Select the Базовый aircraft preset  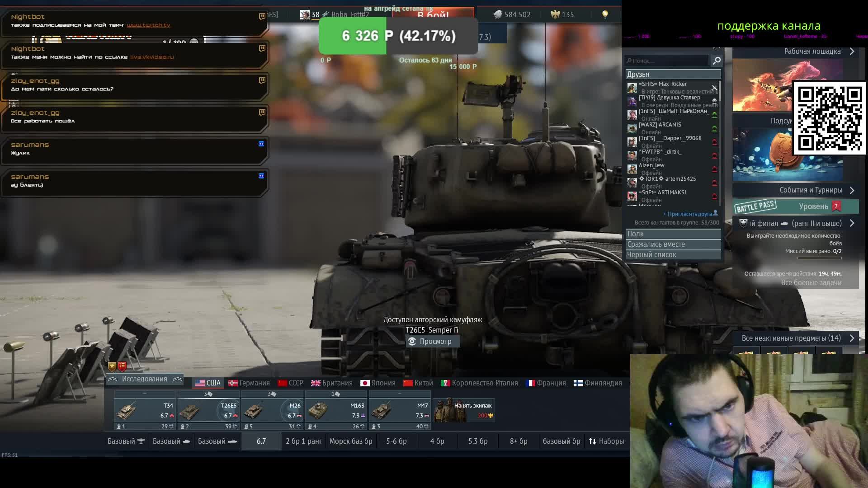(x=126, y=441)
